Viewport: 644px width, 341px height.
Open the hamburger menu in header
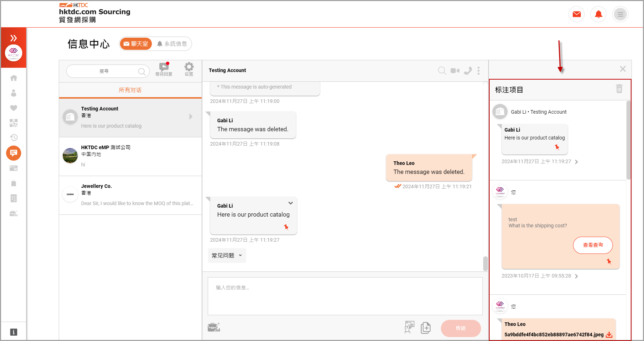620,14
